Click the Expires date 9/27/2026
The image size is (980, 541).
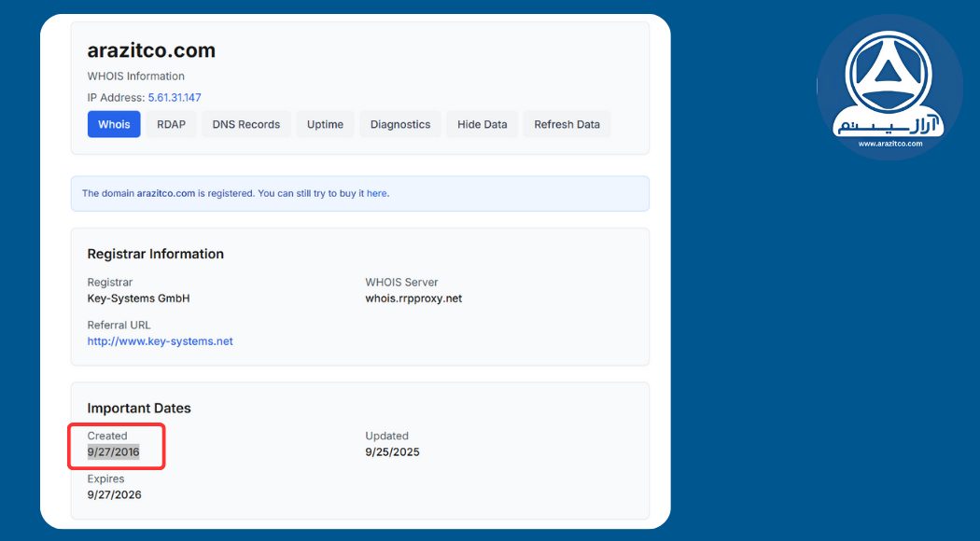click(x=114, y=495)
